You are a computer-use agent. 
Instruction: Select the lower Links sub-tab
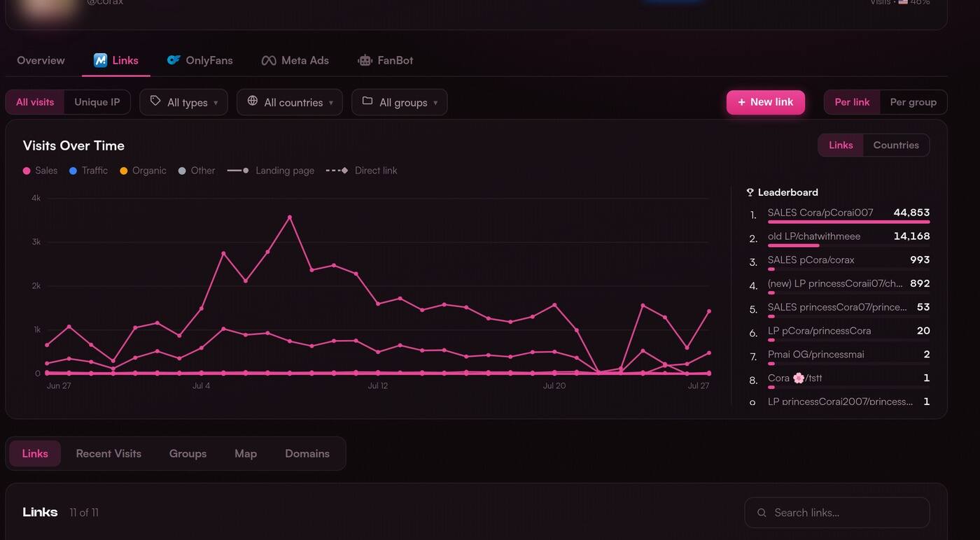35,453
